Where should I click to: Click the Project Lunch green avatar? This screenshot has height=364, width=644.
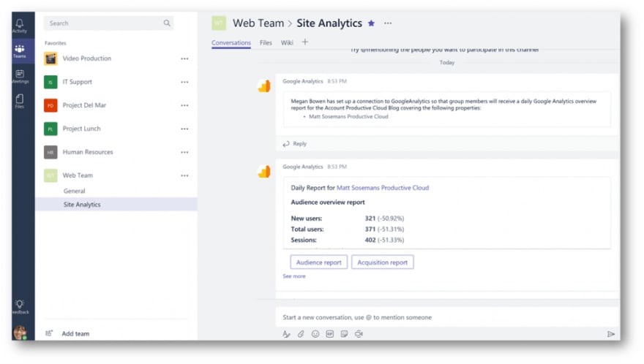pos(50,129)
